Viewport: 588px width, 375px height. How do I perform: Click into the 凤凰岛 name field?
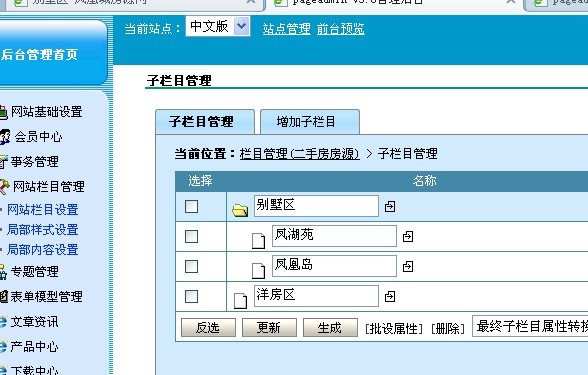tap(334, 266)
